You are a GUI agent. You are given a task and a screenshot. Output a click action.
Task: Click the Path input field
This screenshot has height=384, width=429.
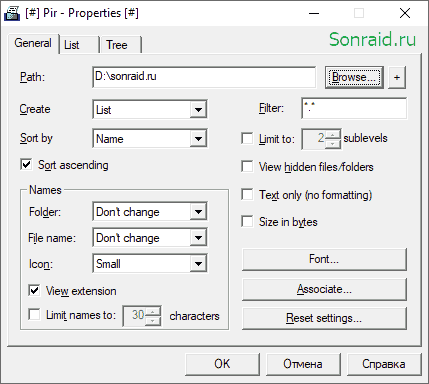[x=204, y=77]
